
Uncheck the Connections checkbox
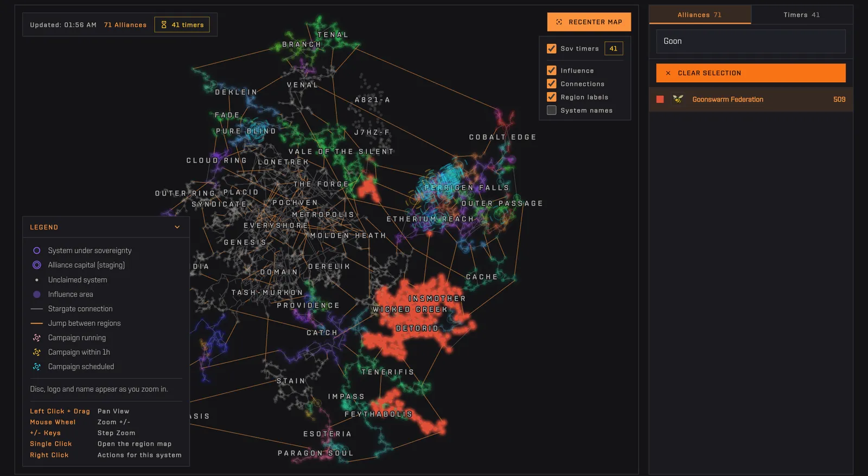(x=552, y=83)
